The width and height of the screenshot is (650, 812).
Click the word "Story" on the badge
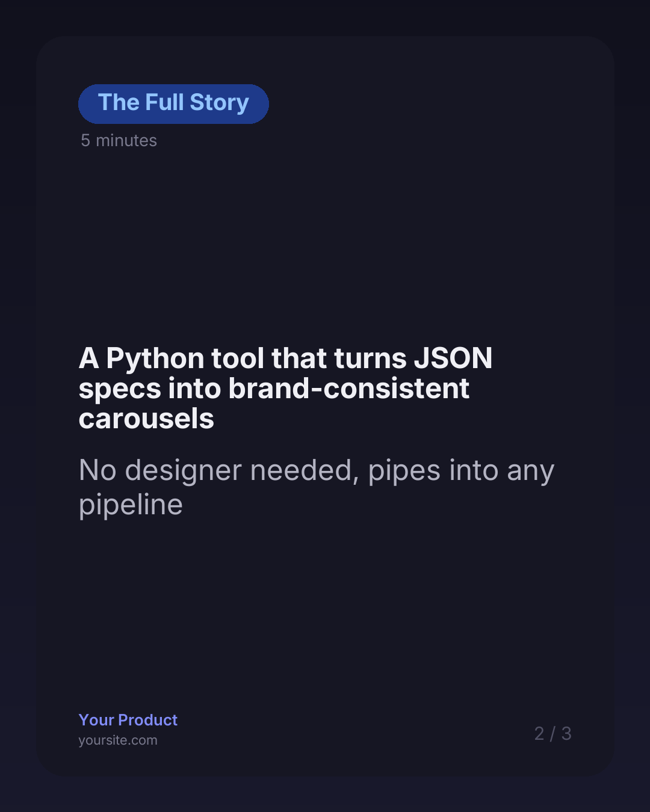tap(219, 103)
